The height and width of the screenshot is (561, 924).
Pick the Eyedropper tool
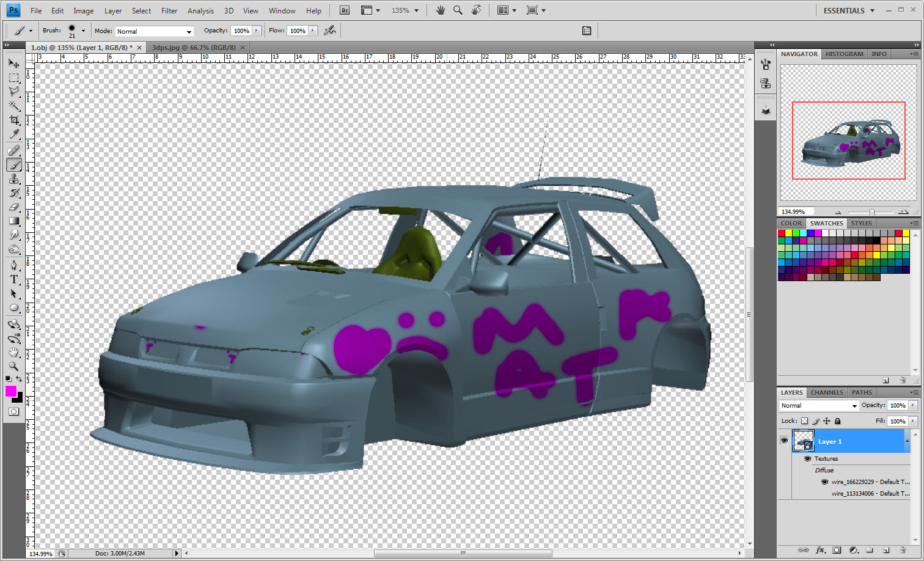[x=14, y=134]
